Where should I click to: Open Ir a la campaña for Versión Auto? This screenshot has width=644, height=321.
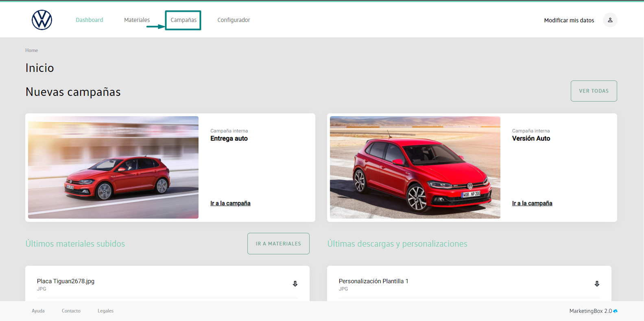[532, 203]
